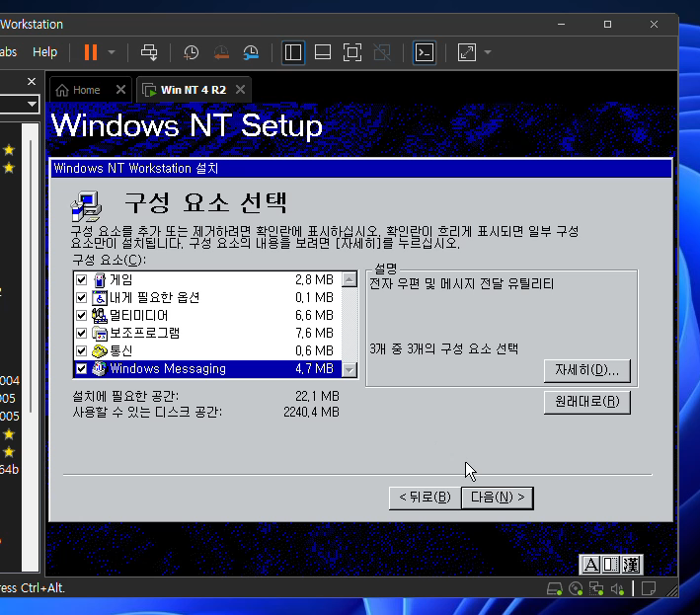Open the stretch display dropdown arrow
700x615 pixels.
point(488,52)
